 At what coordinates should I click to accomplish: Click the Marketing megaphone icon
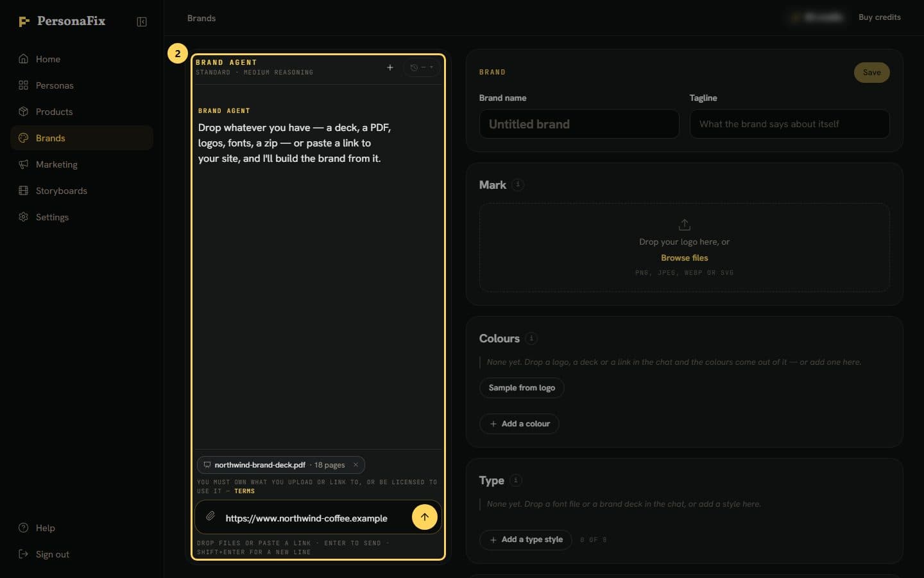pos(24,164)
